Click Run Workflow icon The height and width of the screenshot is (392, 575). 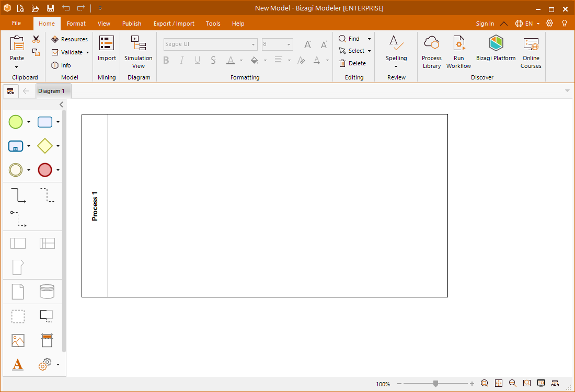pyautogui.click(x=459, y=52)
